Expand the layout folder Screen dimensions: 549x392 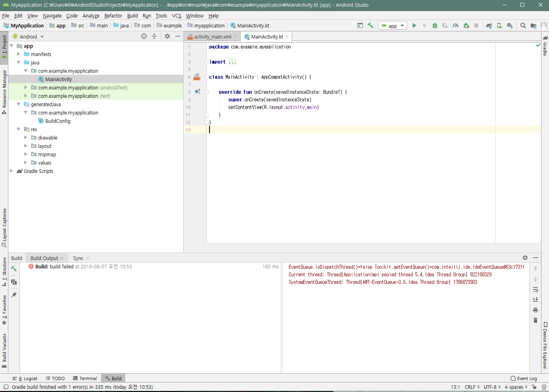[26, 146]
